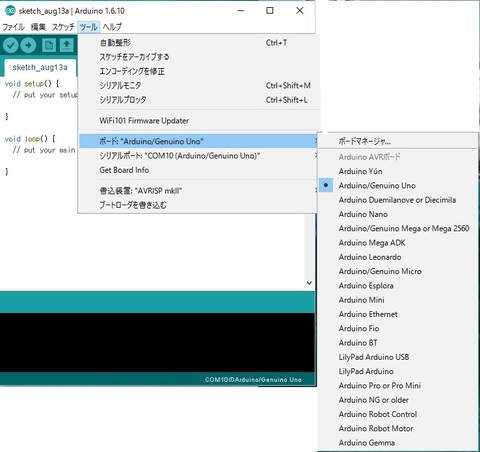Viewport: 480px width, 452px height.
Task: Maximize the Arduino window
Action: (x=270, y=11)
